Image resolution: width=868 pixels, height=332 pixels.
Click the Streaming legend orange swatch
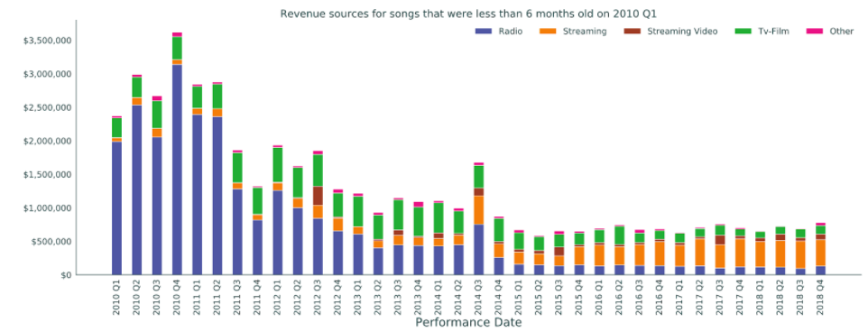click(x=548, y=32)
